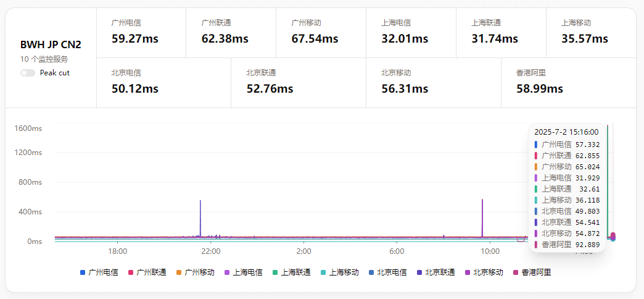Toggle 香港阿里 in the legend
The width and height of the screenshot is (644, 299).
tap(532, 272)
